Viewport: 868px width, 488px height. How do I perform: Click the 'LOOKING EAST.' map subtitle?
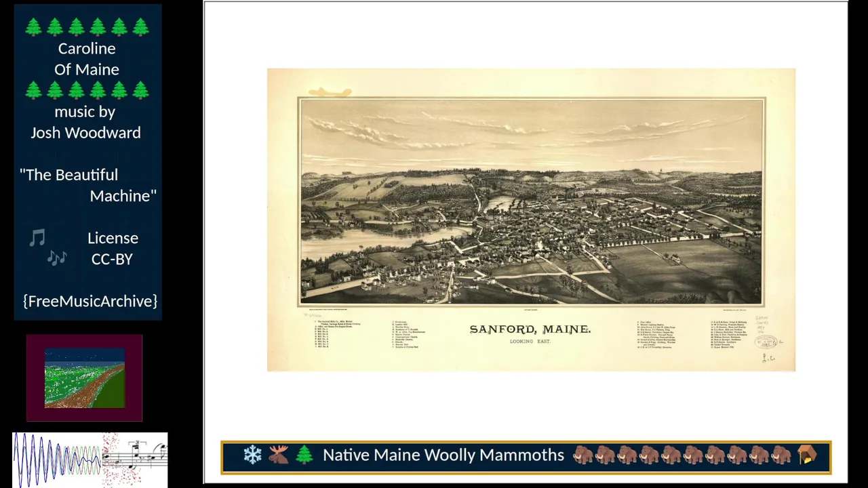(530, 342)
